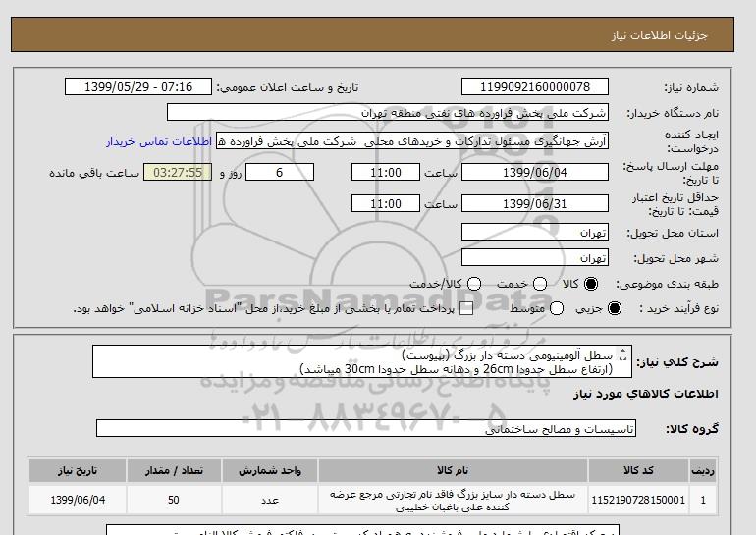Click the نوع فرآیند خرید label
756x535 pixels.
tap(678, 308)
